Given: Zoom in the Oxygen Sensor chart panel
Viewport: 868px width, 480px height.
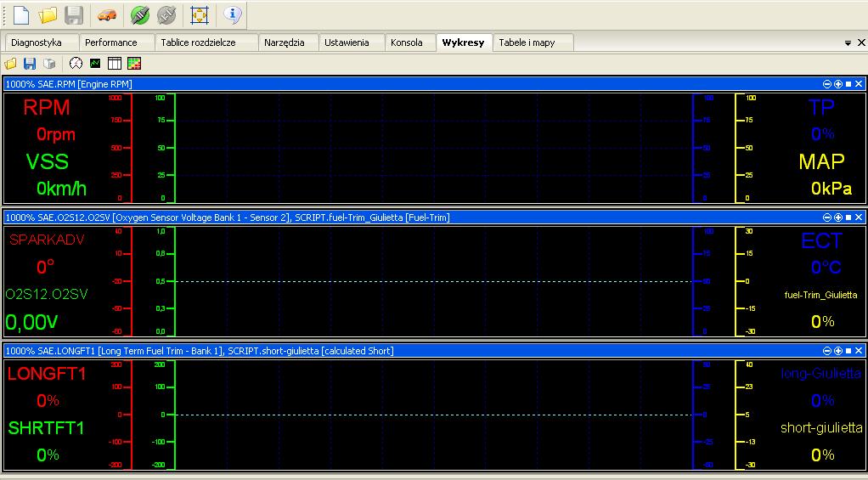Looking at the screenshot, I should coord(837,217).
